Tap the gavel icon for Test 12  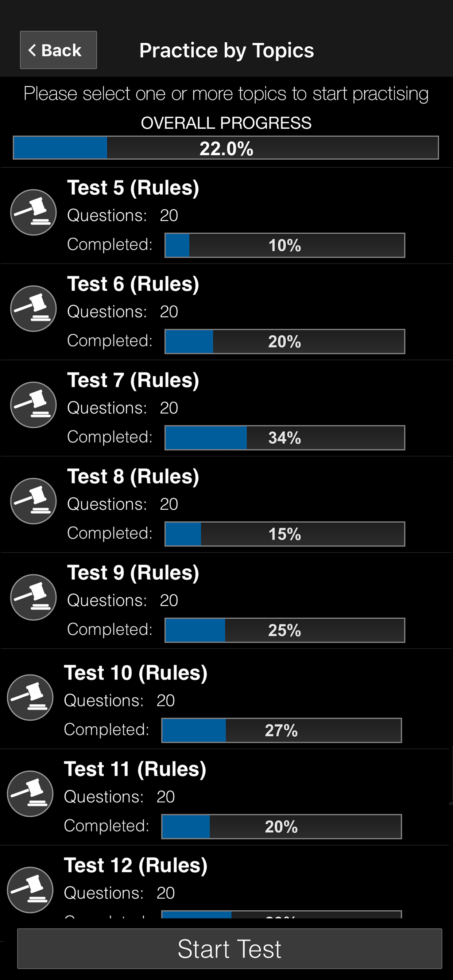coord(30,890)
